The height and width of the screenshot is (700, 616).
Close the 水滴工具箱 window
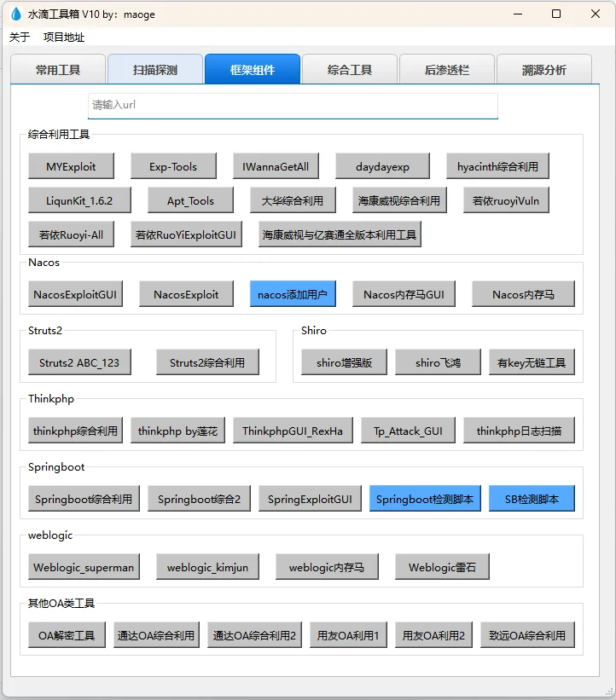pyautogui.click(x=595, y=14)
